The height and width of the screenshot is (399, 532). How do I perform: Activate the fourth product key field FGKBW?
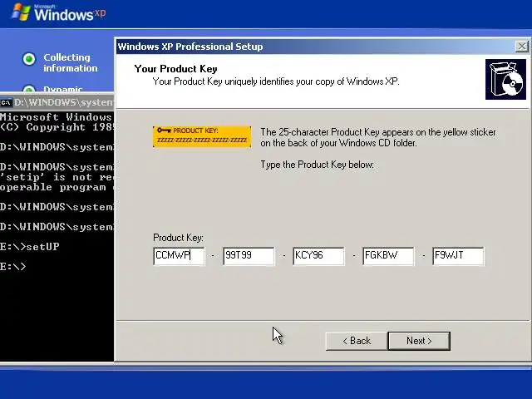388,256
